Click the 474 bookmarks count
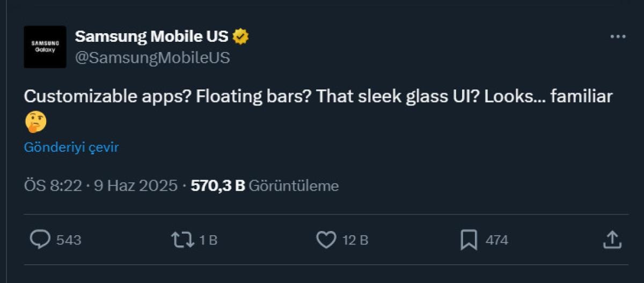Viewport: 644px width, 283px height. click(x=496, y=240)
